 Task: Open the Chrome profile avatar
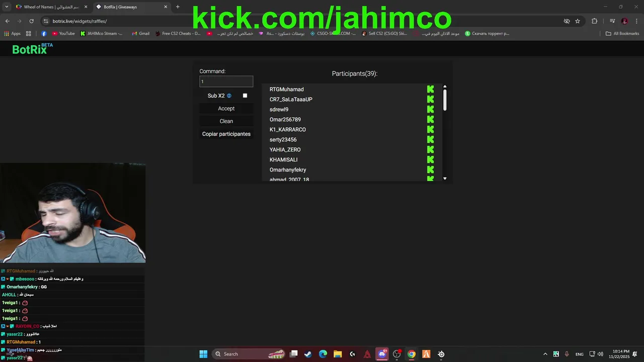tap(624, 21)
